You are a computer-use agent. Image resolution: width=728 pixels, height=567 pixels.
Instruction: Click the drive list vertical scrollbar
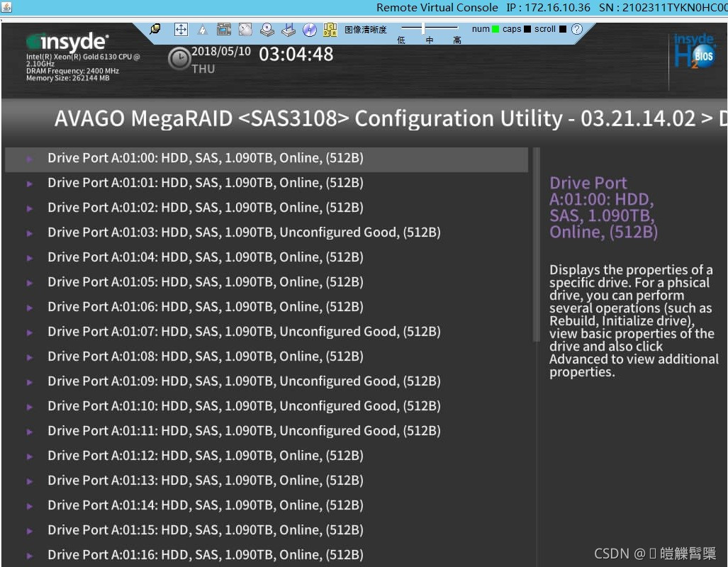[536, 245]
